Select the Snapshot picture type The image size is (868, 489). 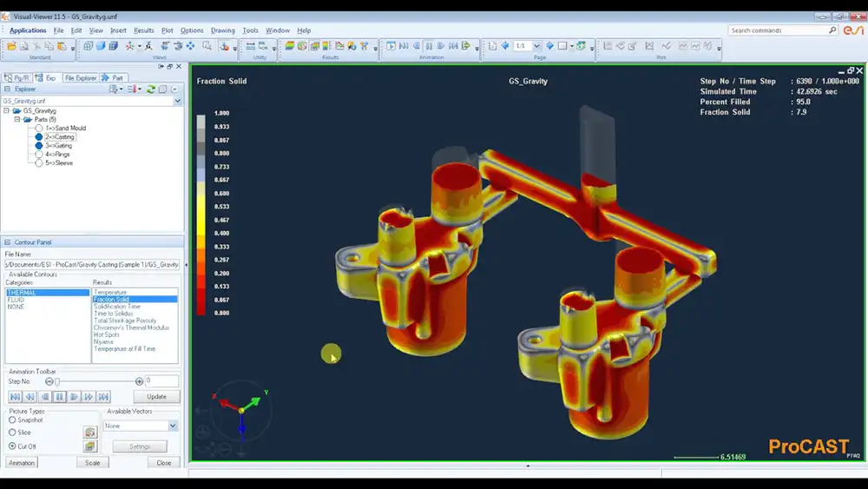point(12,420)
